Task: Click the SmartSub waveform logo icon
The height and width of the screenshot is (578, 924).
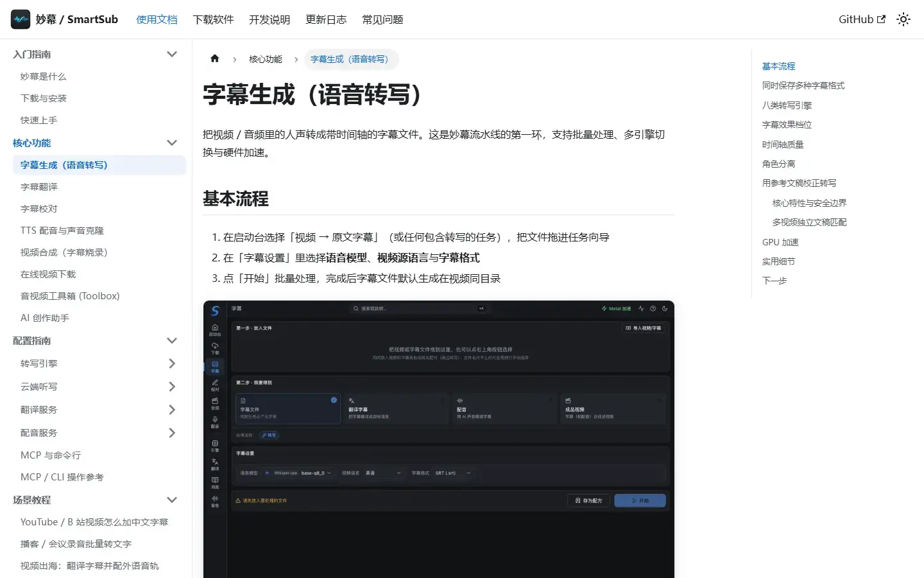Action: tap(21, 19)
